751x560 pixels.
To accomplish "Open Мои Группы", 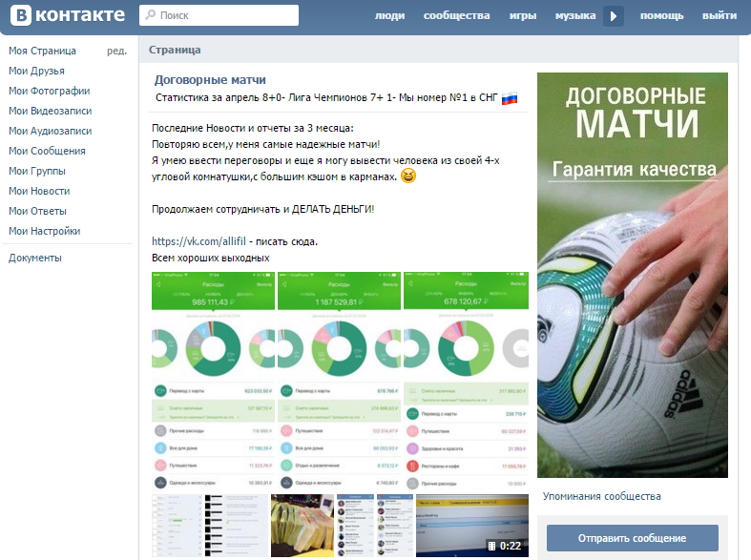I will [x=37, y=172].
